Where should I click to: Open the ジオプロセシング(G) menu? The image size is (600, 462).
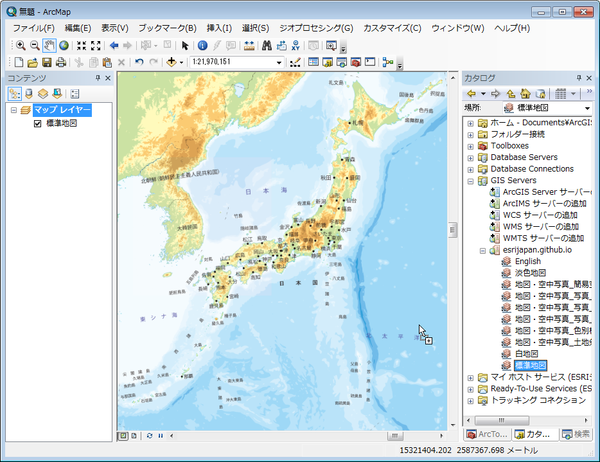pyautogui.click(x=316, y=28)
